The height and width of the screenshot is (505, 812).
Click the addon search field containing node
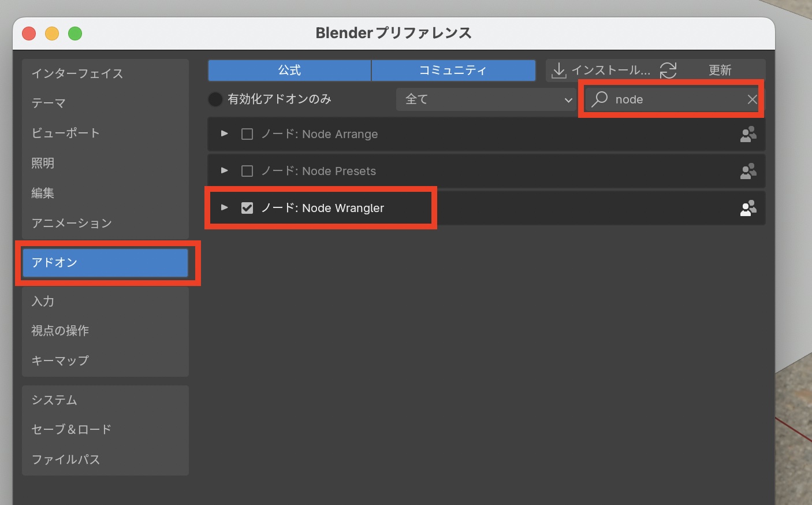pos(676,99)
